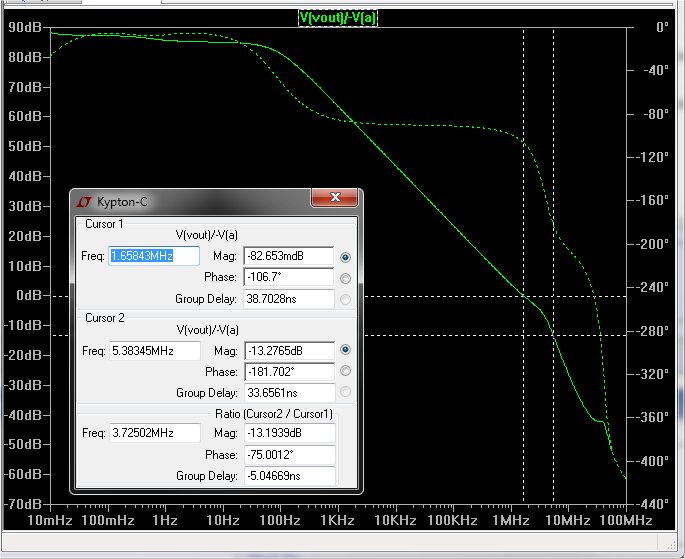Click the 0dB label on the left axis
This screenshot has width=685, height=559.
tap(29, 296)
